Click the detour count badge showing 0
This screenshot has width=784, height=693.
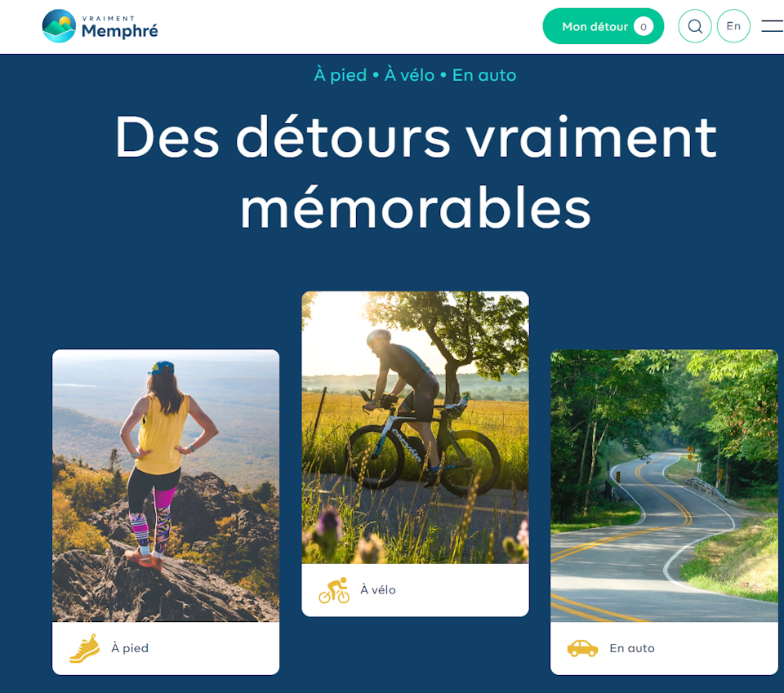coord(643,26)
